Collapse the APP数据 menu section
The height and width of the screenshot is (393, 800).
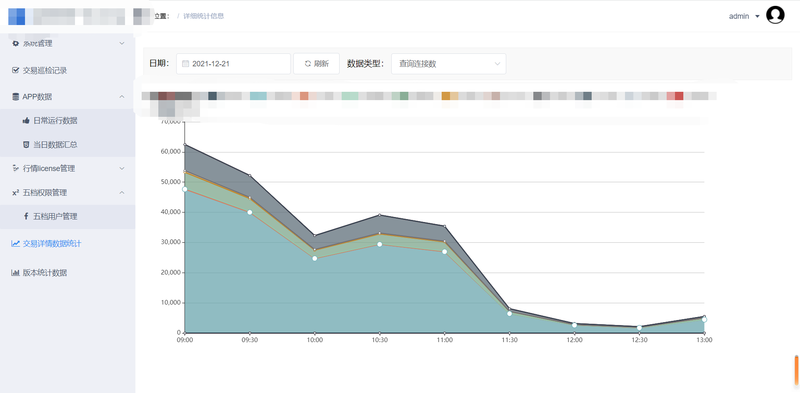pos(122,96)
